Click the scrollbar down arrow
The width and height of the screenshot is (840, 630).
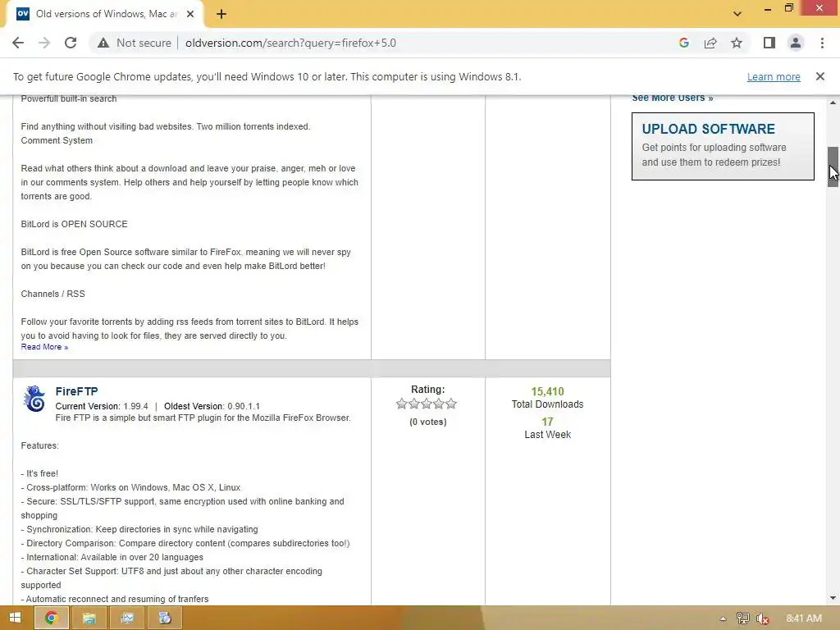833,598
